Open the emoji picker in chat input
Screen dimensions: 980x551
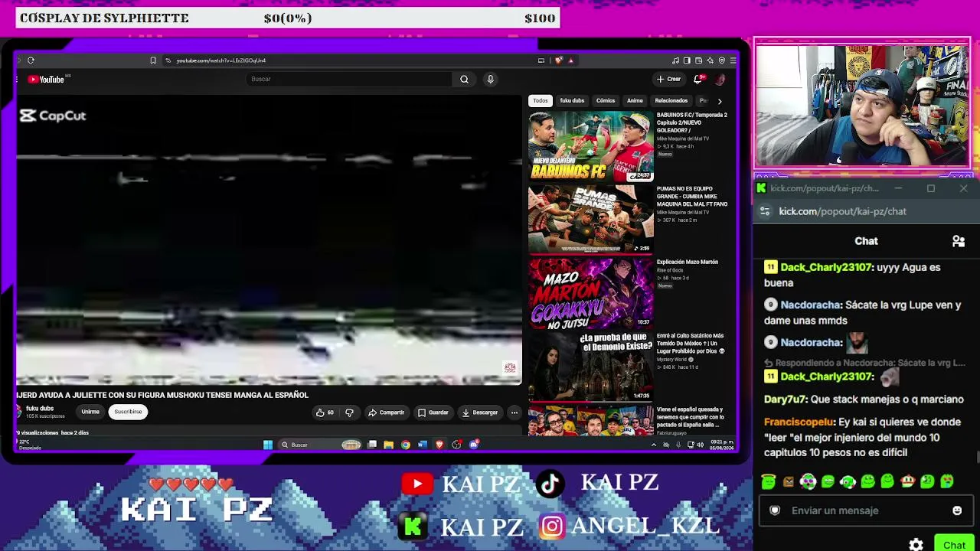957,510
